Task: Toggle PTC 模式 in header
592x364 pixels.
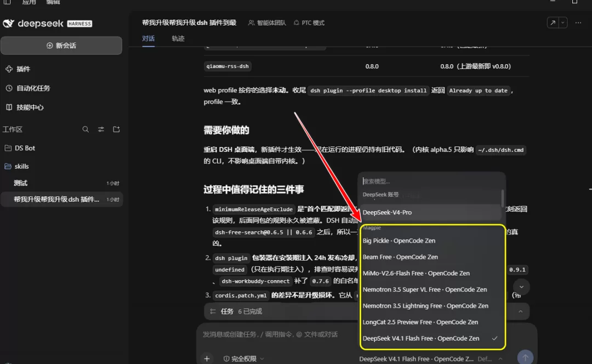Action: [x=309, y=22]
